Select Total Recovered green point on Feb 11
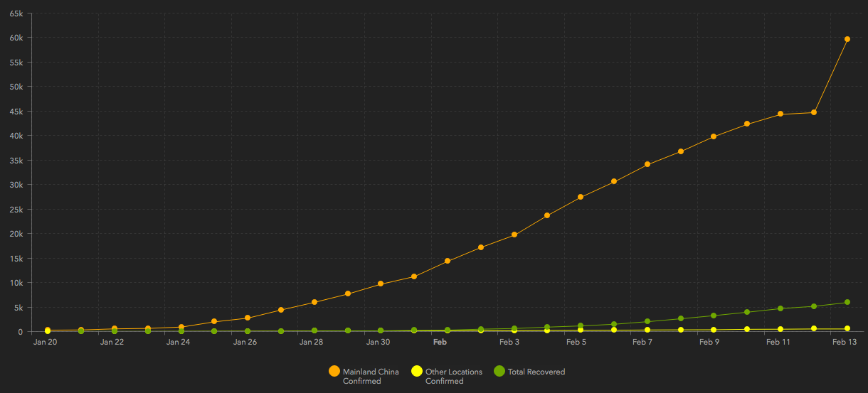This screenshot has width=868, height=393. [x=780, y=308]
